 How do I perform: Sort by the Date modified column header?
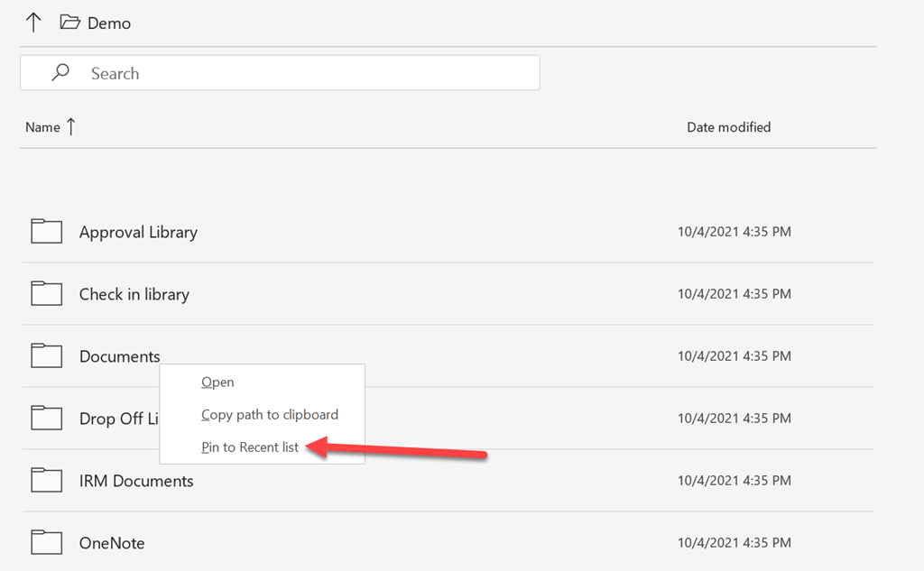click(728, 127)
